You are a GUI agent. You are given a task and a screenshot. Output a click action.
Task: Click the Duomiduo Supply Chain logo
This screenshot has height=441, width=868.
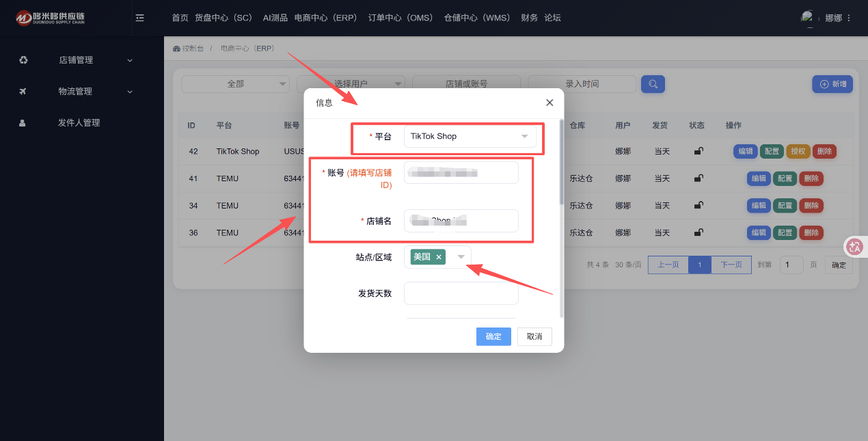[x=51, y=18]
